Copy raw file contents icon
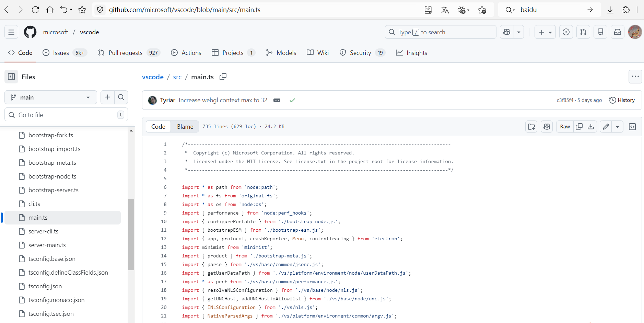Viewport: 644px width, 323px height. (x=579, y=127)
